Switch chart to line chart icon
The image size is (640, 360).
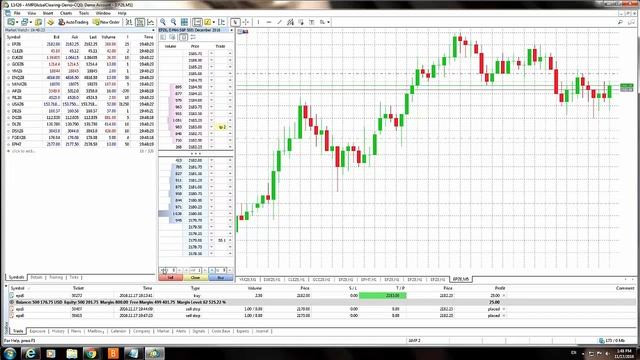pos(151,22)
